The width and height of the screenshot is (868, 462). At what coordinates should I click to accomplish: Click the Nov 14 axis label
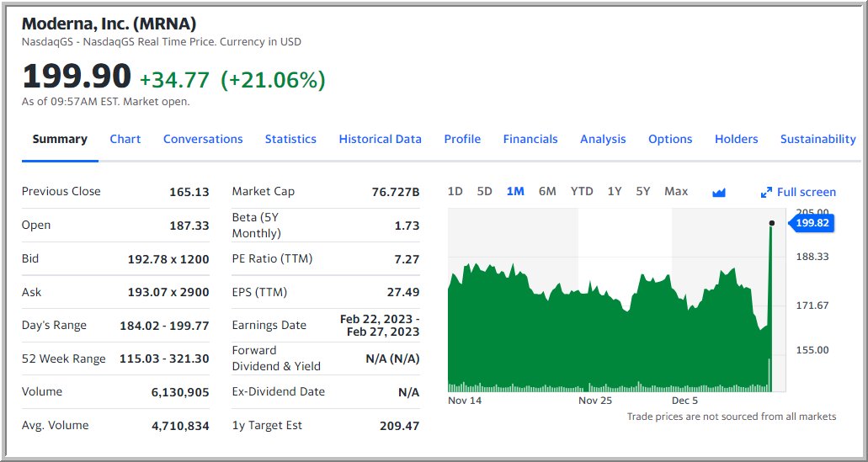(465, 401)
